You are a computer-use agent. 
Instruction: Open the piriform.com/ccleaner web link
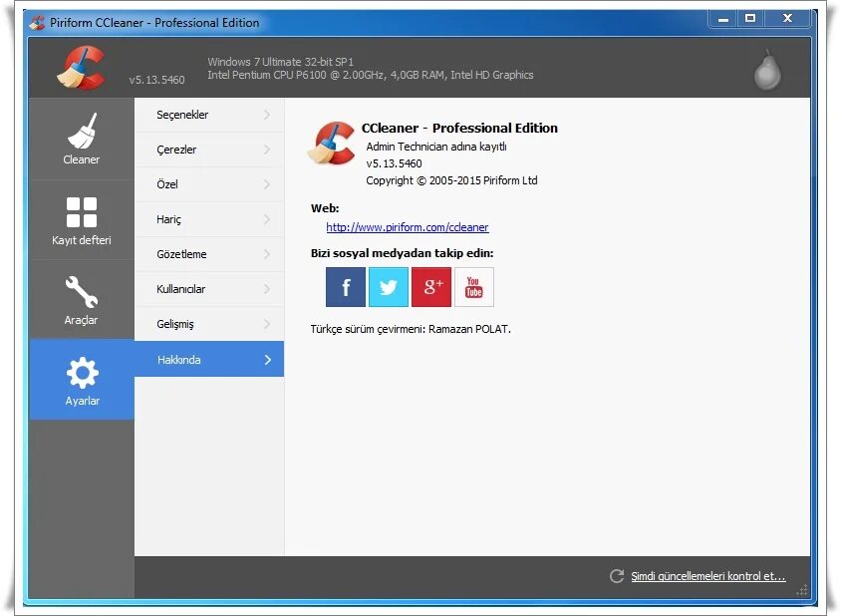[408, 227]
